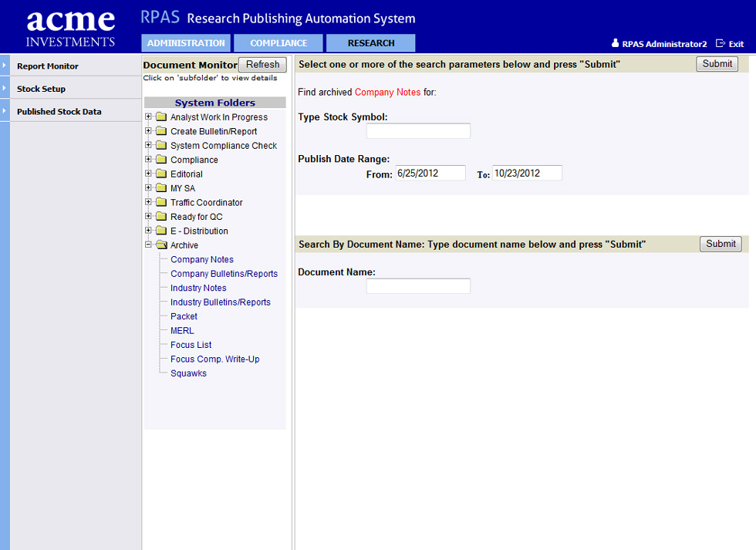This screenshot has height=550, width=756.
Task: Open the Focus List subfolder
Action: click(x=191, y=345)
